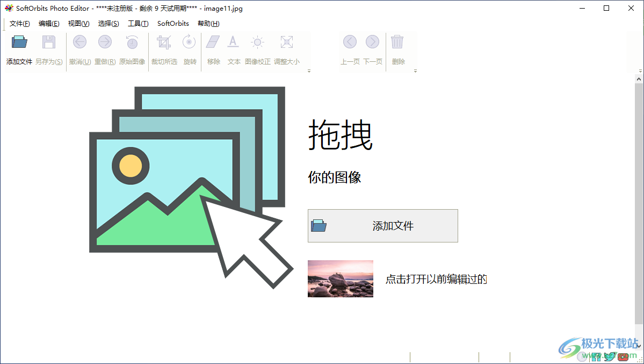Open the chevron beside the 极光下载站 logo

[x=639, y=347]
